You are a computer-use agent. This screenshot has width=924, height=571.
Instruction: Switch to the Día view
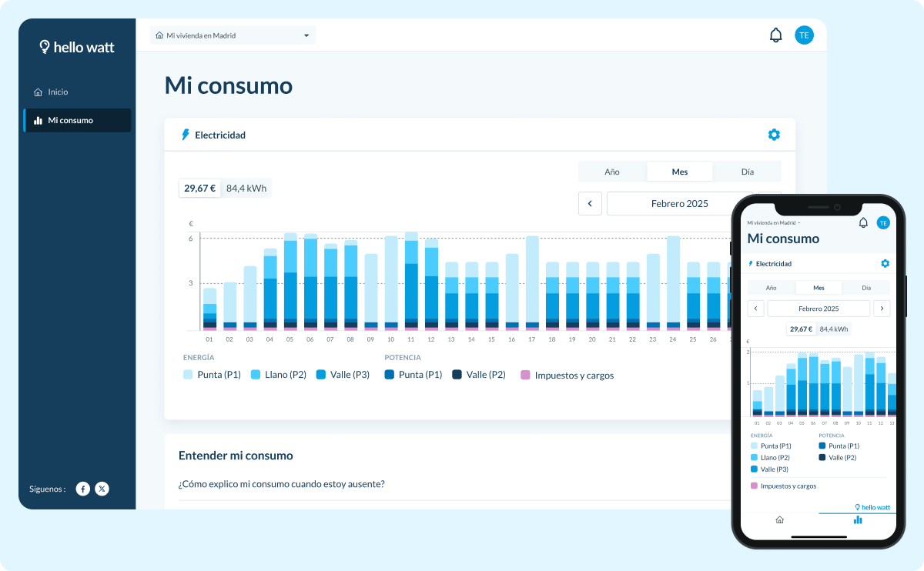[747, 171]
